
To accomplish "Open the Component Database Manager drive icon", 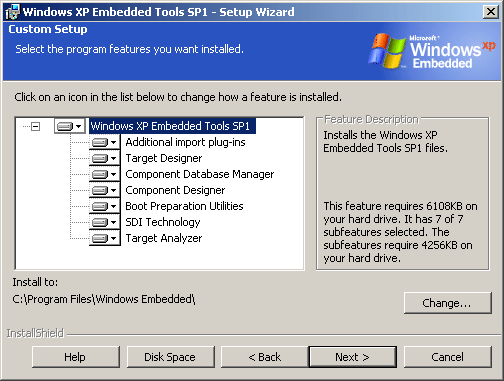I will tap(104, 174).
